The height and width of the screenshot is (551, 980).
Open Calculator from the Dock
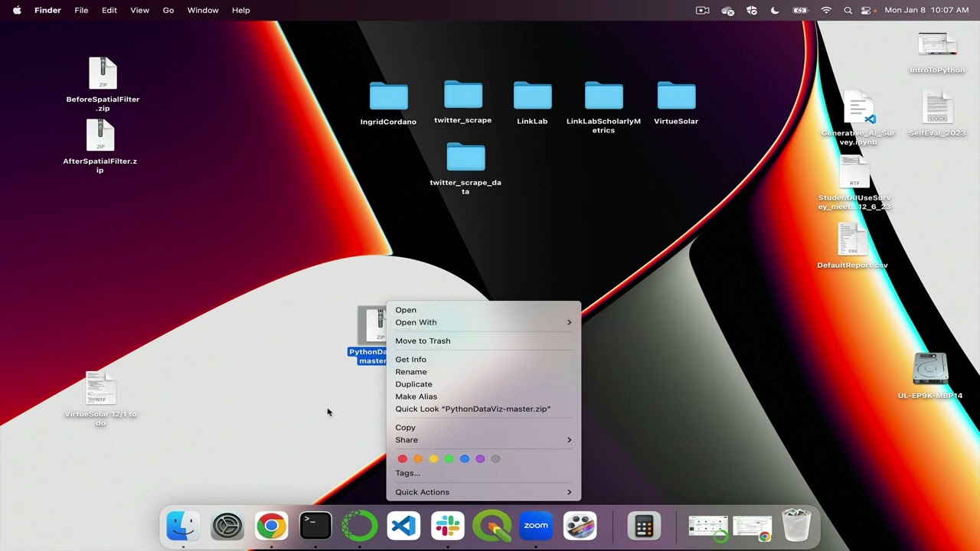[644, 527]
